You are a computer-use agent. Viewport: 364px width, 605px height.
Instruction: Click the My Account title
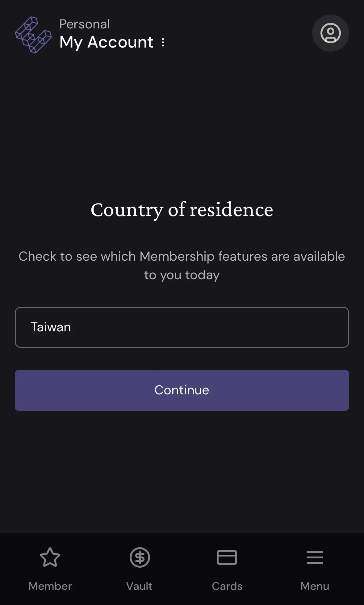tap(106, 42)
